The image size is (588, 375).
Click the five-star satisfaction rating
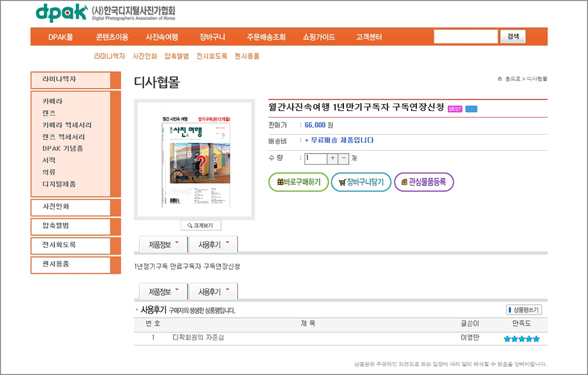521,338
